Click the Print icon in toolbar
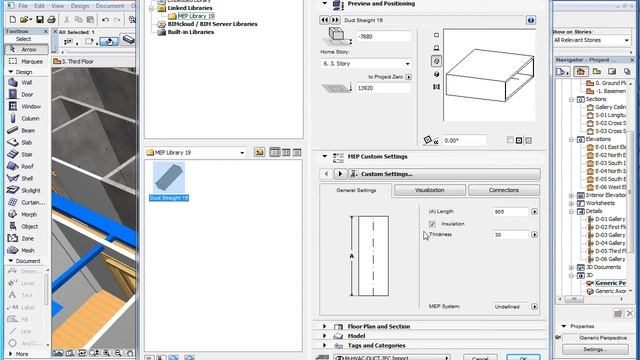 point(51,20)
